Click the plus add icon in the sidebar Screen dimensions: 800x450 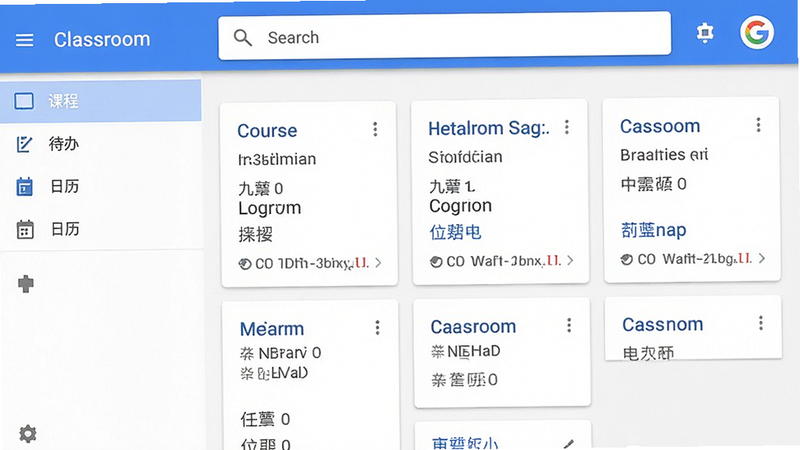pyautogui.click(x=26, y=284)
